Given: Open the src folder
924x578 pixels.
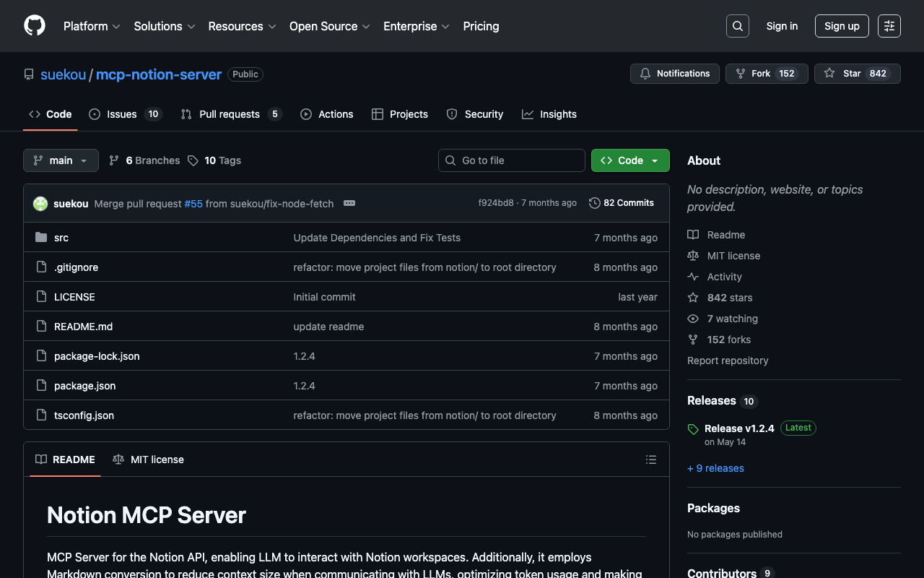Looking at the screenshot, I should coord(61,238).
